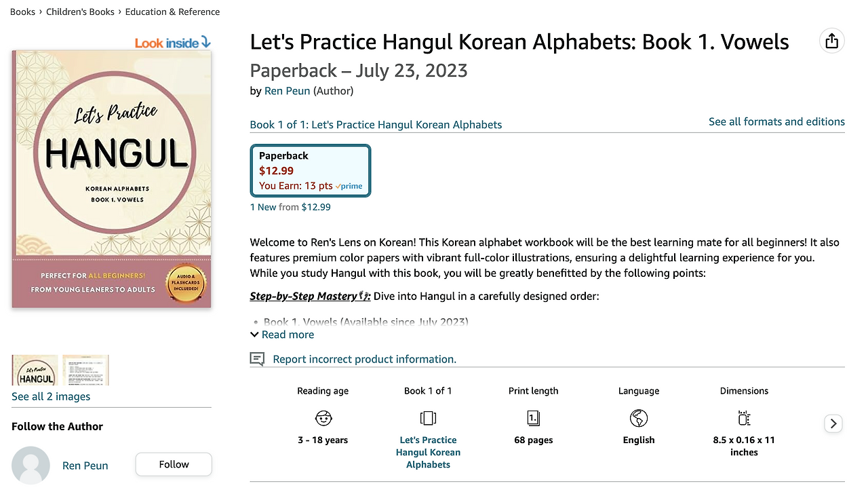The height and width of the screenshot is (492, 868).
Task: Click Report incorrect product information link
Action: pos(364,359)
